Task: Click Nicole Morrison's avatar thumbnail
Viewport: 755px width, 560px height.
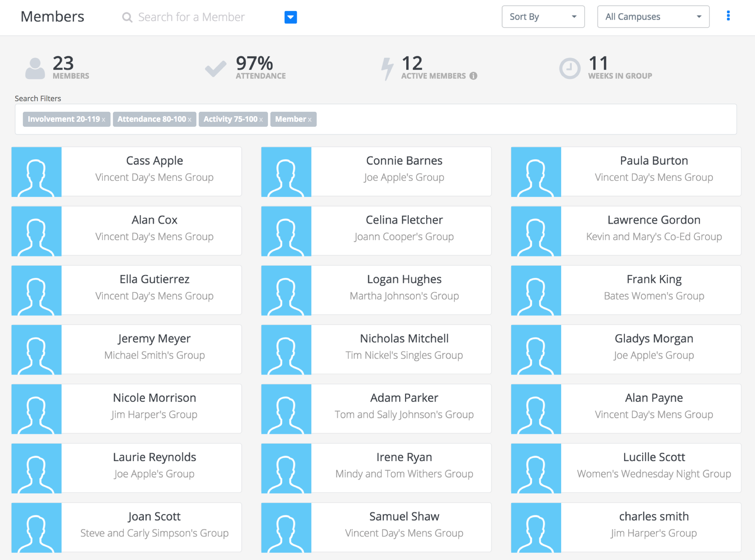Action: click(x=36, y=409)
